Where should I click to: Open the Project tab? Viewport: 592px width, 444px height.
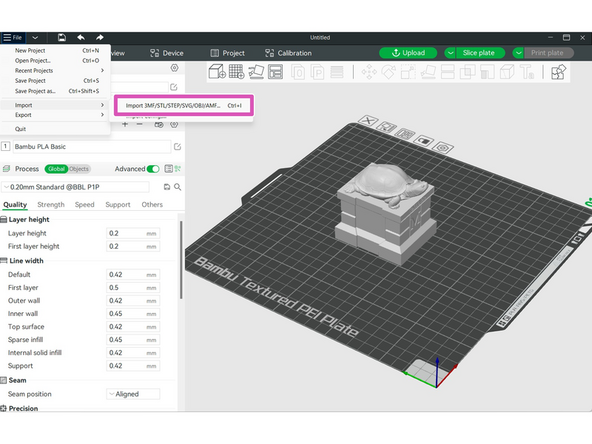(x=228, y=53)
